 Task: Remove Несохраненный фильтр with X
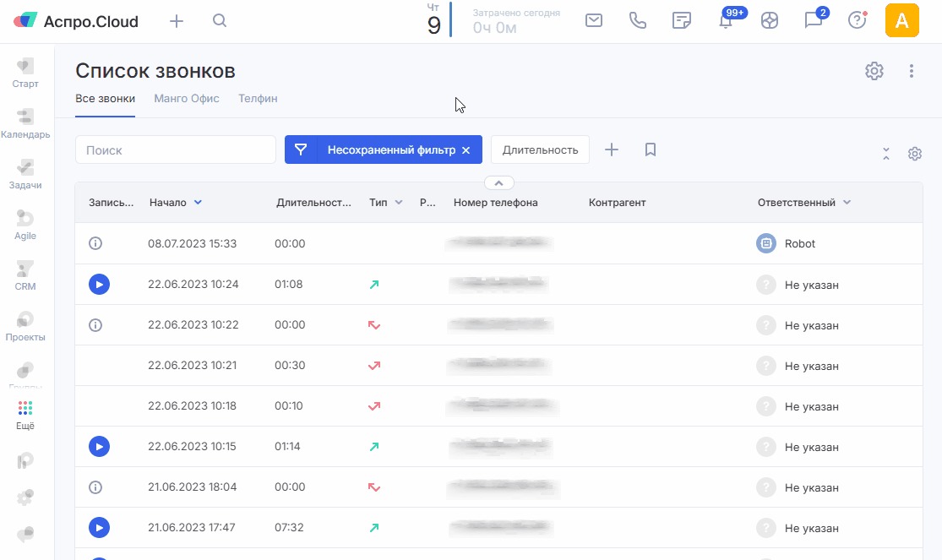pyautogui.click(x=466, y=150)
